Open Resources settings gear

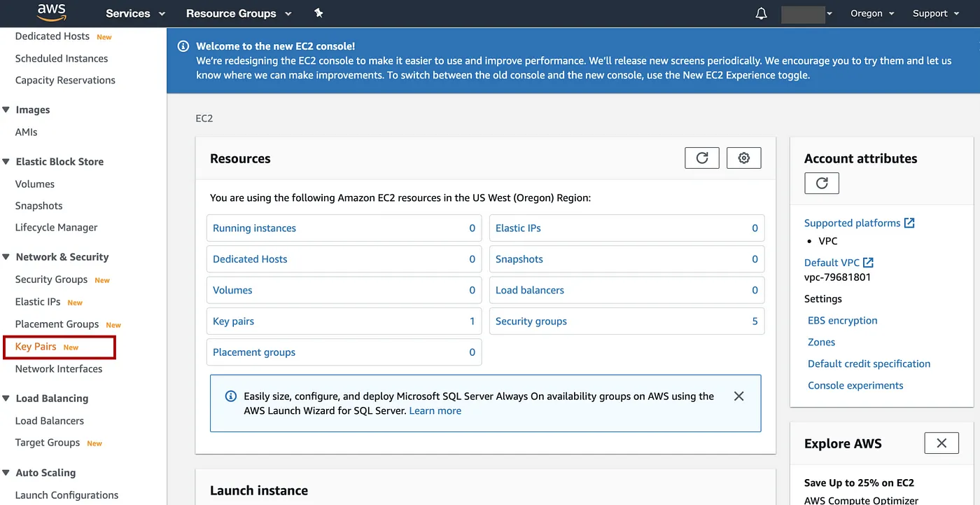click(743, 158)
